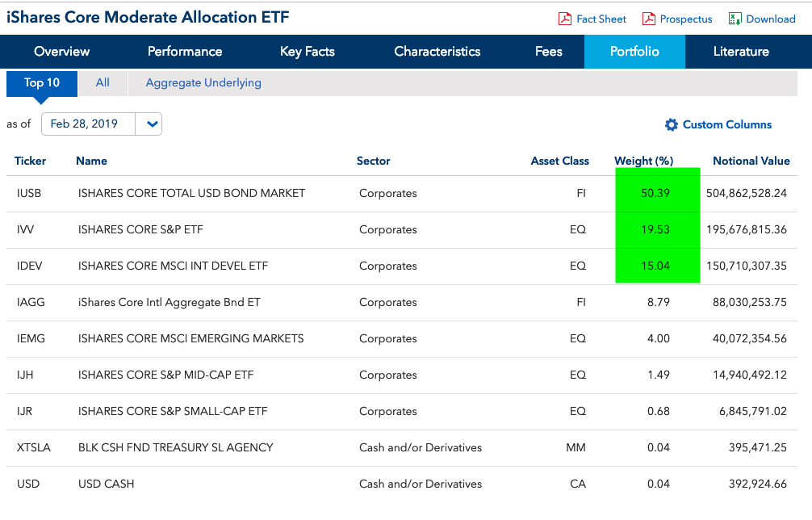The height and width of the screenshot is (520, 812).
Task: Select the highlighted IUSB weight cell
Action: point(658,193)
